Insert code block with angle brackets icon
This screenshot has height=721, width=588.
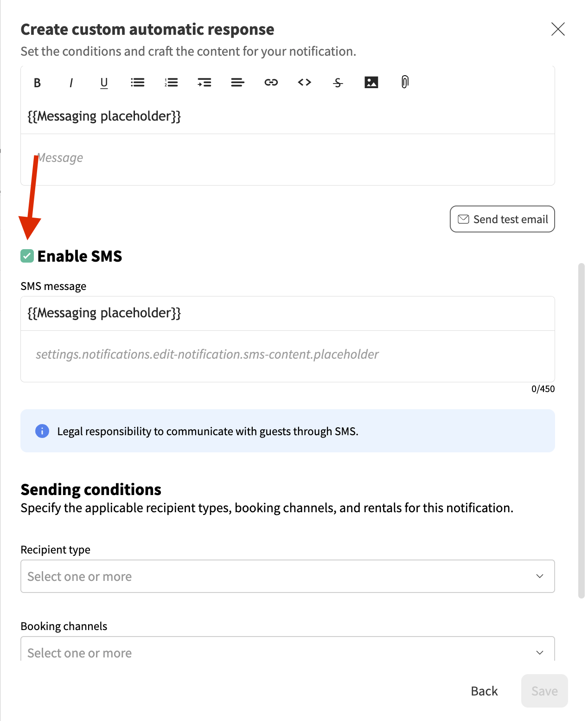(x=305, y=83)
